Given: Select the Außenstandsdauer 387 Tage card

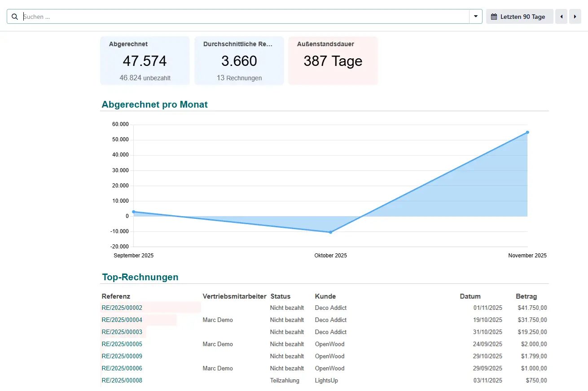Looking at the screenshot, I should (333, 61).
